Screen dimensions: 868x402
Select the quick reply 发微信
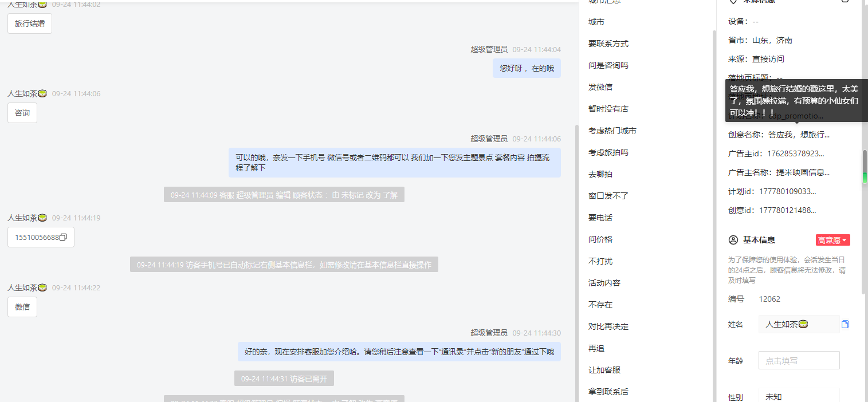pos(600,87)
